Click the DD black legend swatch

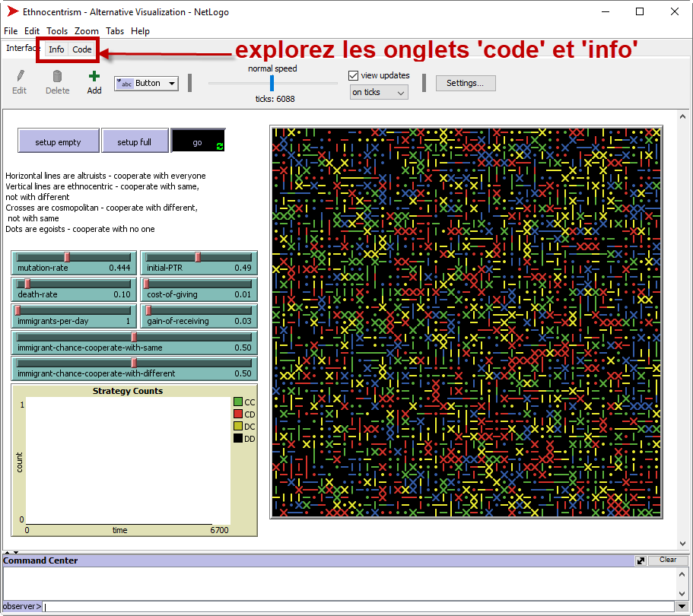238,438
